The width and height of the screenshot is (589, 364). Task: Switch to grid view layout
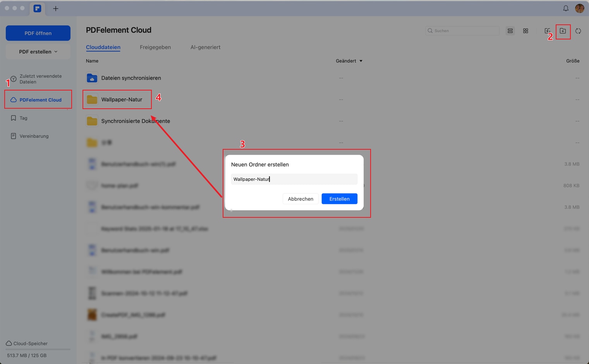click(525, 31)
